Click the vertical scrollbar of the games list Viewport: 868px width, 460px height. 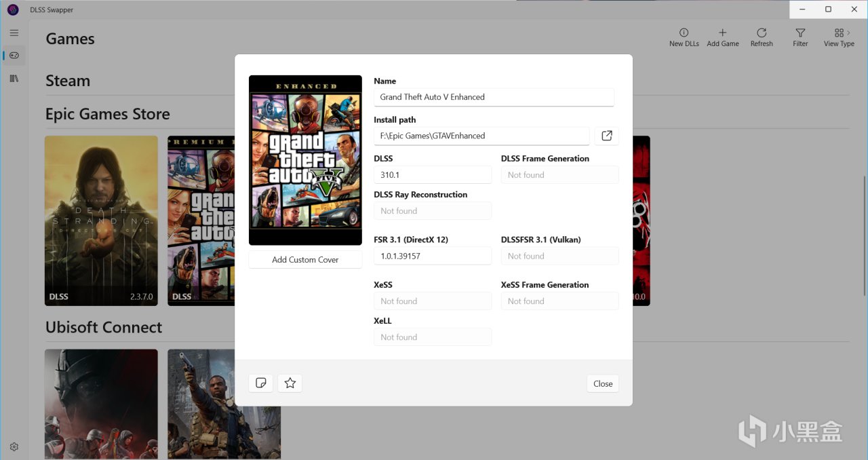864,235
